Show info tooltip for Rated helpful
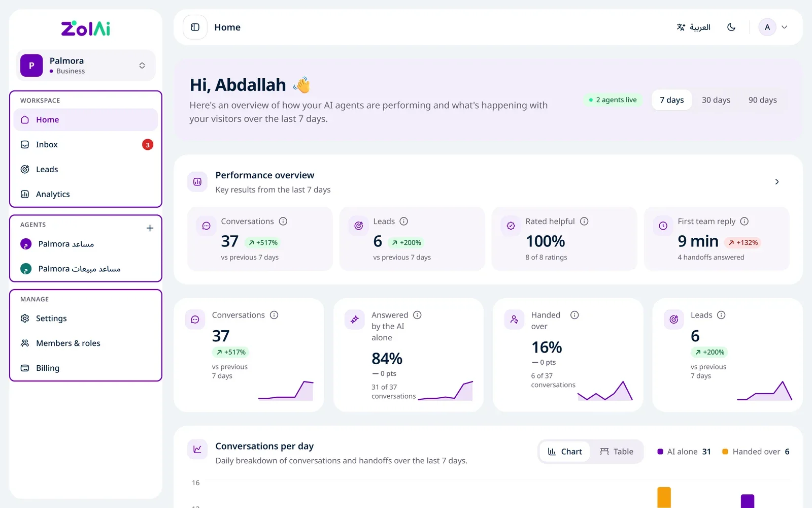The image size is (812, 508). pyautogui.click(x=584, y=221)
